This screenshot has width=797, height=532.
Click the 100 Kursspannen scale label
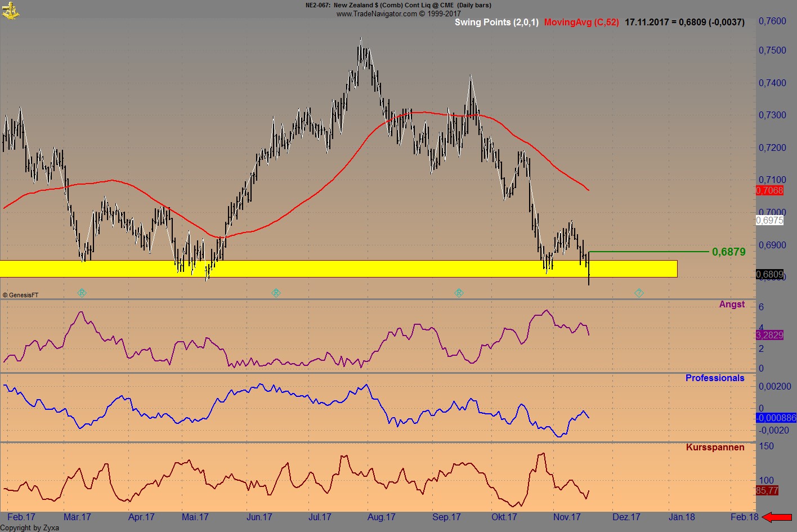point(766,481)
